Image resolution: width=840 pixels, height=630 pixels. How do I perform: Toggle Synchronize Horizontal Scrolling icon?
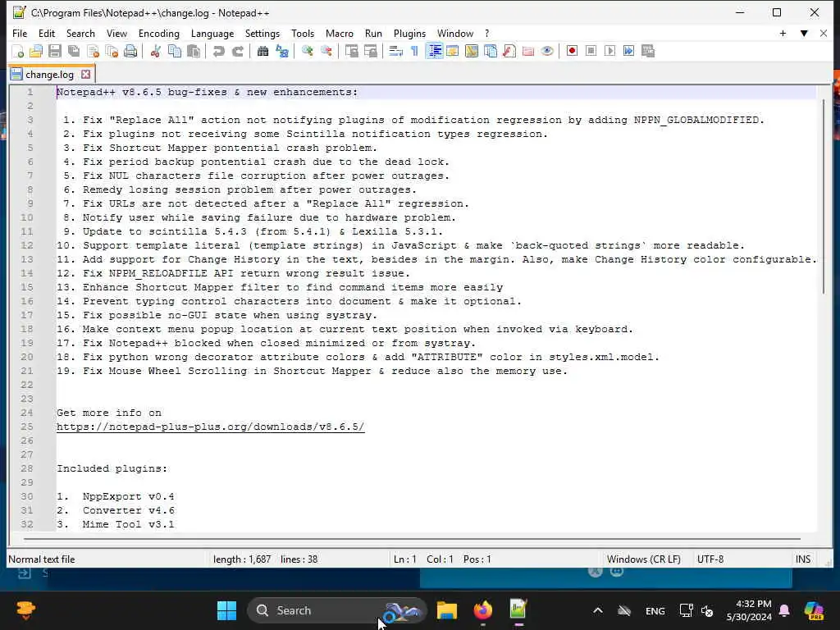370,52
